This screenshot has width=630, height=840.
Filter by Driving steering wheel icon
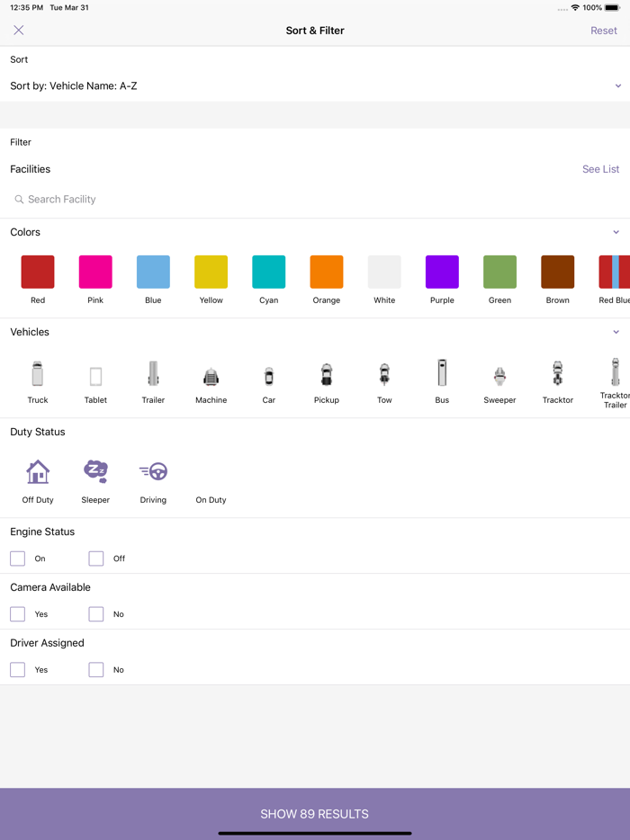click(153, 471)
